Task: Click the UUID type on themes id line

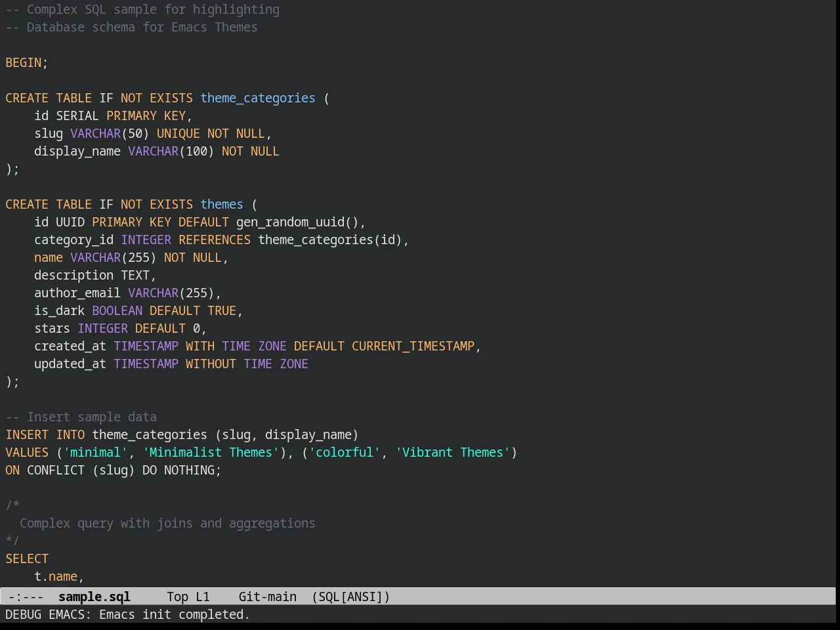Action: click(70, 222)
